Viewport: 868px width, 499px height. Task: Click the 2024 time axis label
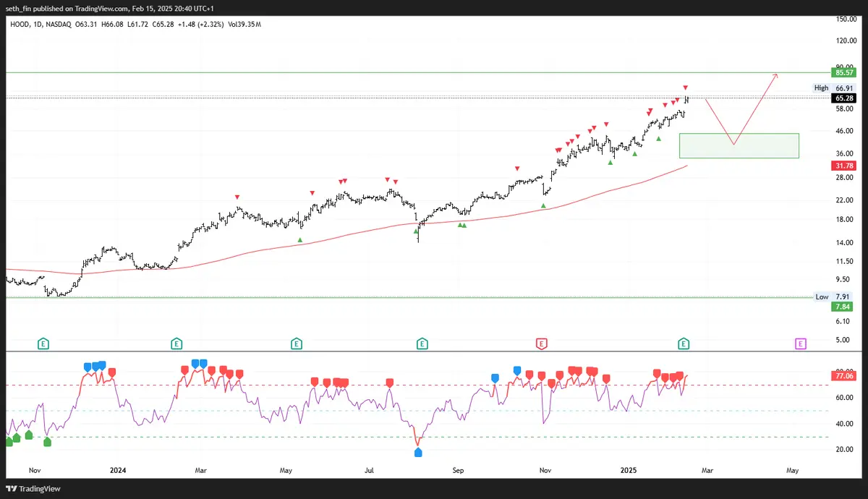pos(118,470)
